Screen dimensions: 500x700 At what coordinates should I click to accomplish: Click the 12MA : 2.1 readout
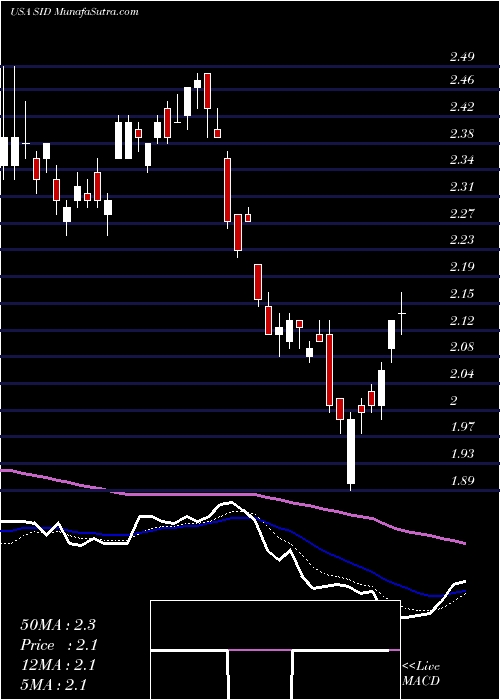58,665
